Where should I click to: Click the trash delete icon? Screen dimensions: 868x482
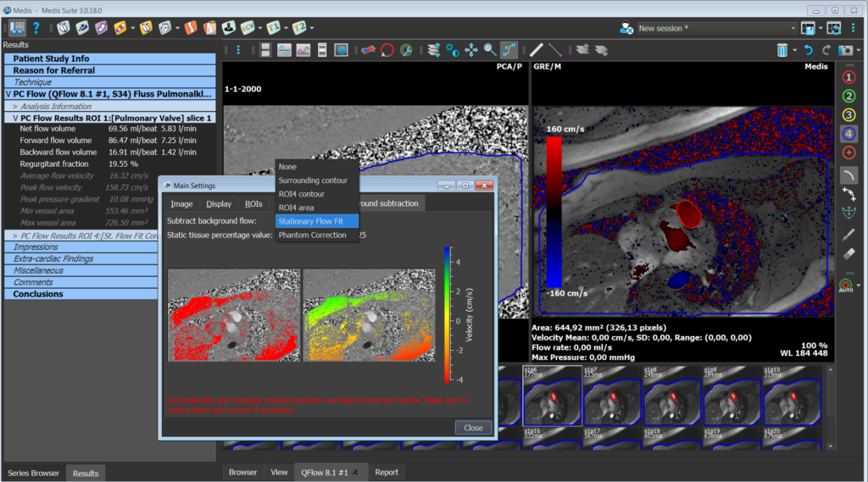point(782,50)
